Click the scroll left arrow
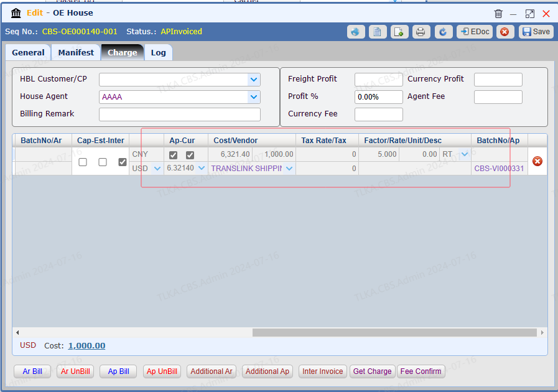 (x=17, y=332)
